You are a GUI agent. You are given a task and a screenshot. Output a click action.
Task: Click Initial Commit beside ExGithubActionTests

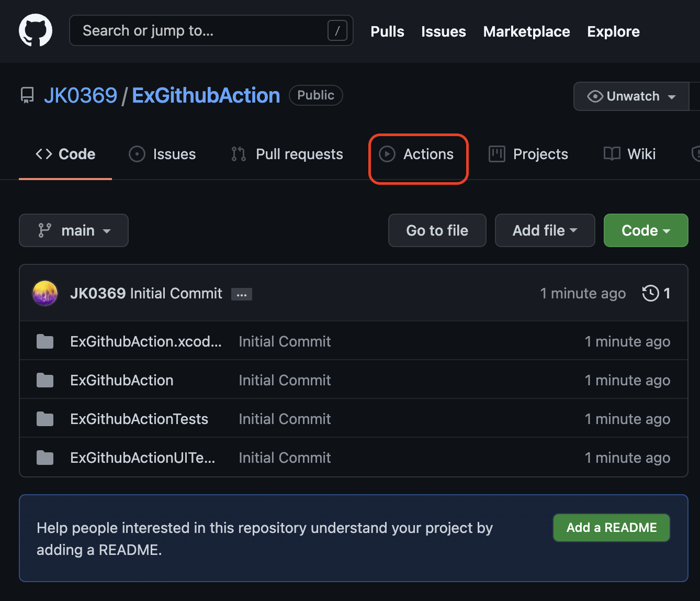pyautogui.click(x=285, y=419)
